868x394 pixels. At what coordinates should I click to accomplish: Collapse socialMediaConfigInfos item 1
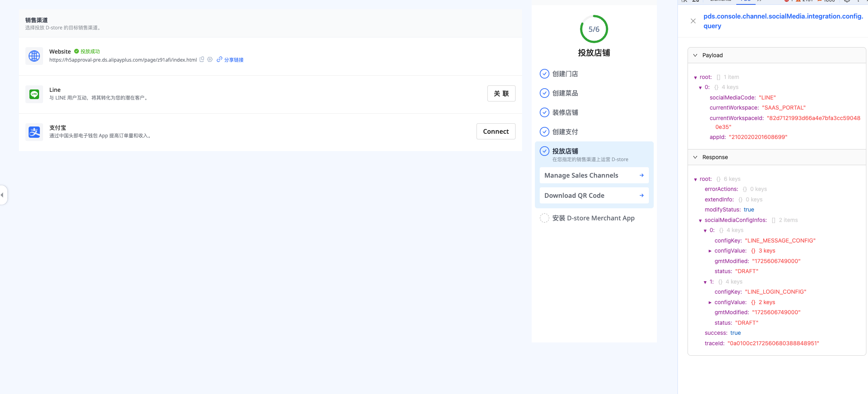pyautogui.click(x=705, y=282)
